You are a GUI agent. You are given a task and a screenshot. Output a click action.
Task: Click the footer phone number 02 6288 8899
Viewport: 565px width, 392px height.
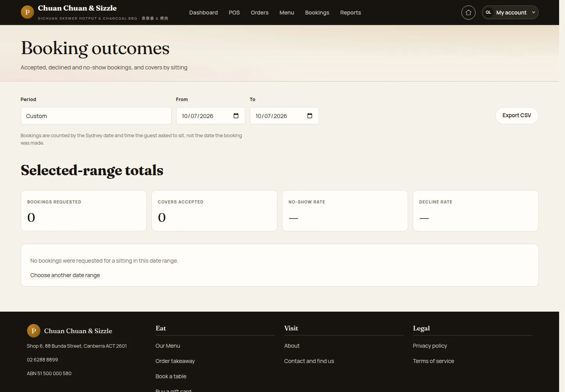42,359
